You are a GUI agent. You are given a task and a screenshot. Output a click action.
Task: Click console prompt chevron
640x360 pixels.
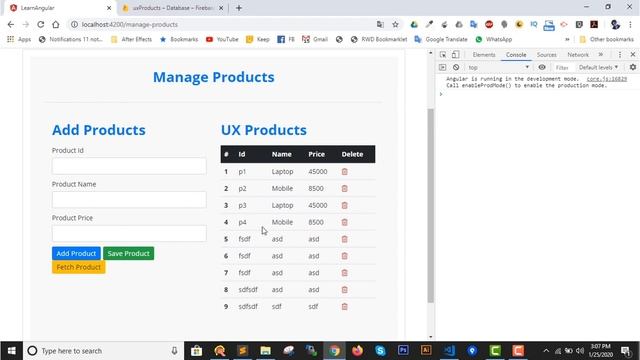[441, 94]
